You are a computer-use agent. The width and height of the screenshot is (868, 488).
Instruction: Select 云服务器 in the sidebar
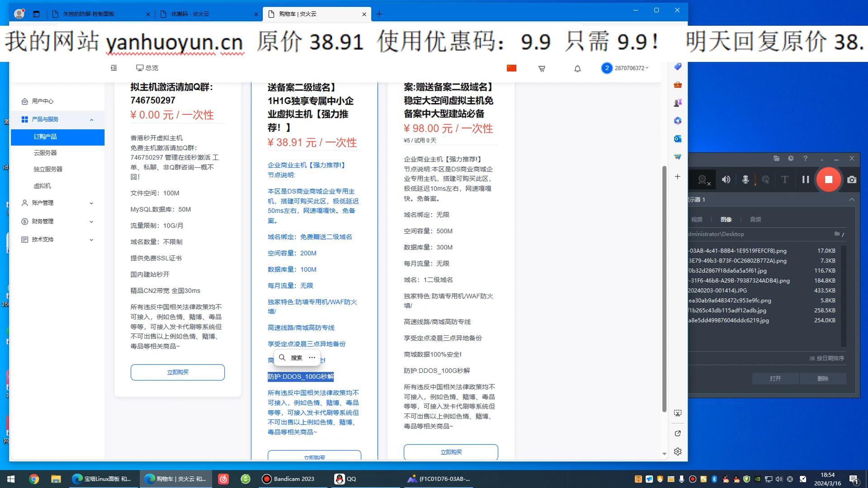tap(45, 153)
